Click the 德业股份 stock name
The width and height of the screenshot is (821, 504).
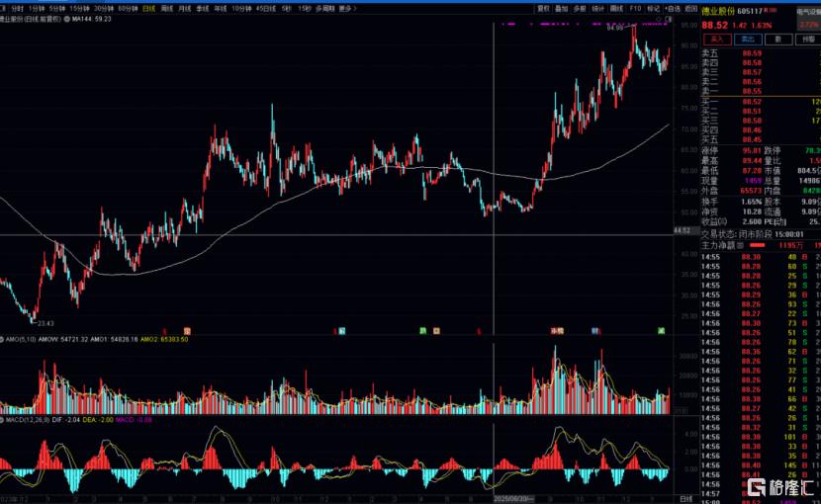click(718, 11)
